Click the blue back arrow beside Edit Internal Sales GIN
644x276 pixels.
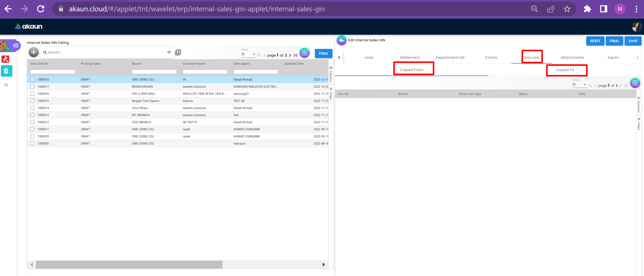coord(341,40)
